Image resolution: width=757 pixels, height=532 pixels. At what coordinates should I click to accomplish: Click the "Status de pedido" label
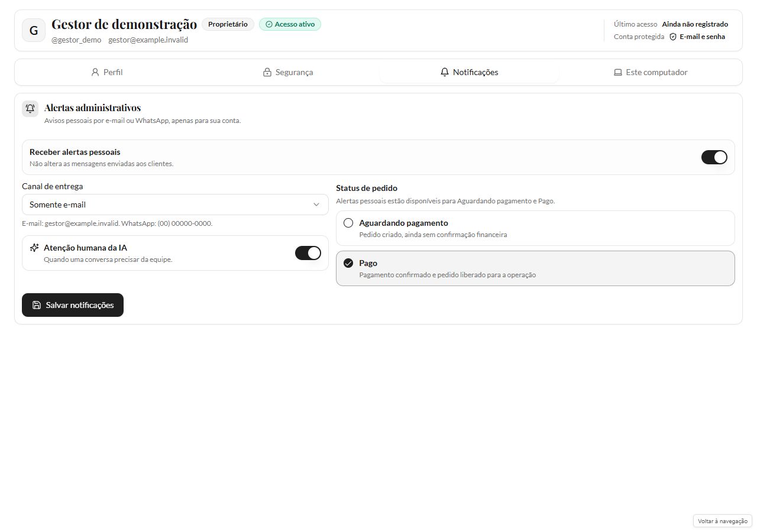click(x=367, y=188)
